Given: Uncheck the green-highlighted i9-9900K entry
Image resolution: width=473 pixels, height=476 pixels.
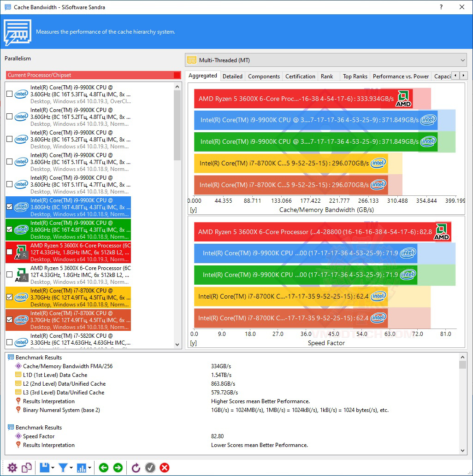Looking at the screenshot, I should [x=9, y=229].
